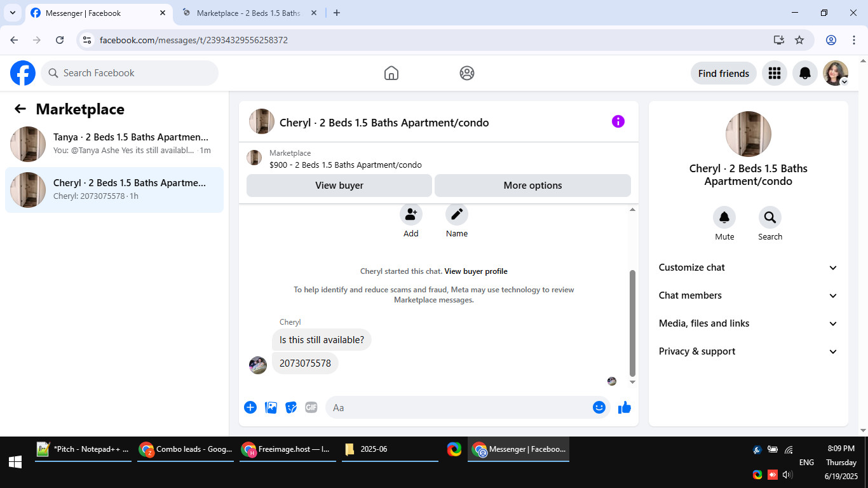Edit chat name with pencil icon
The image size is (868, 488).
point(457,214)
